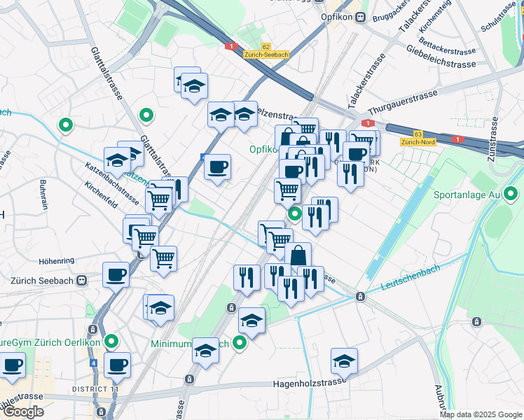Click the PureGym Zürich Oerlikon green pin
The height and width of the screenshot is (420, 524).
pyautogui.click(x=111, y=342)
